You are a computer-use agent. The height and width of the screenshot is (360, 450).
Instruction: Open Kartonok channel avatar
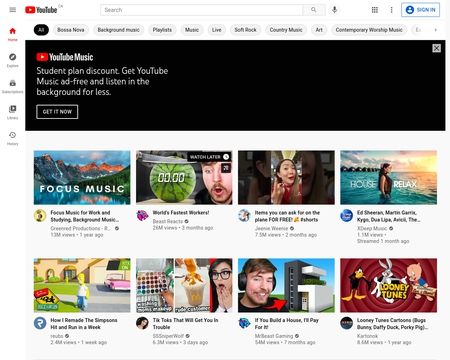(346, 323)
